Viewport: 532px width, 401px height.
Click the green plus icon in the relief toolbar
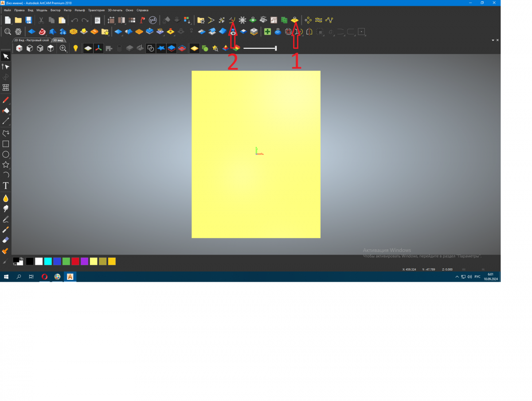[x=267, y=31]
